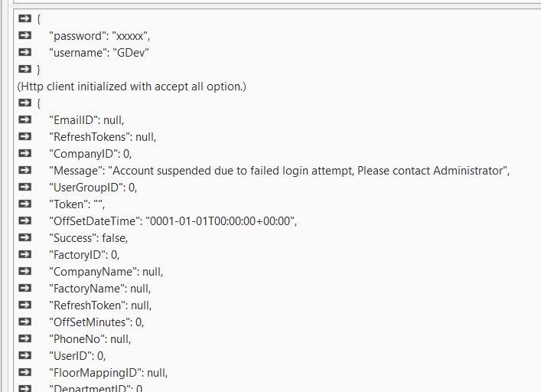Click the arrow icon next to FactoryName

24,288
